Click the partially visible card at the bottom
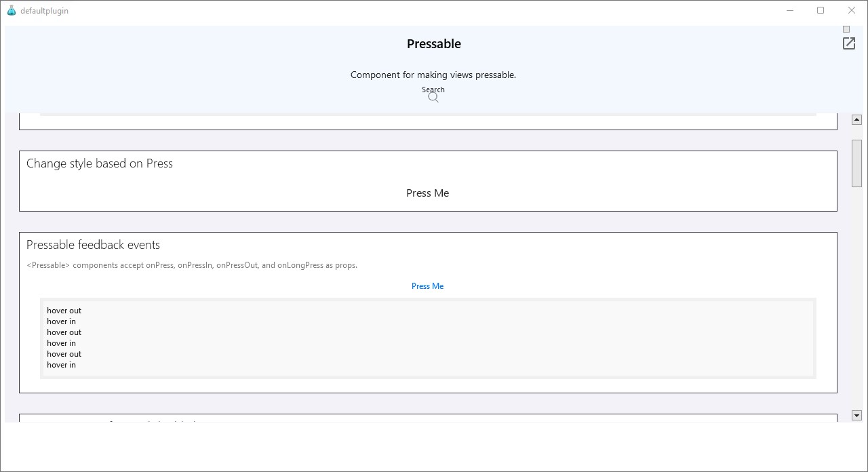868x472 pixels. pyautogui.click(x=428, y=418)
